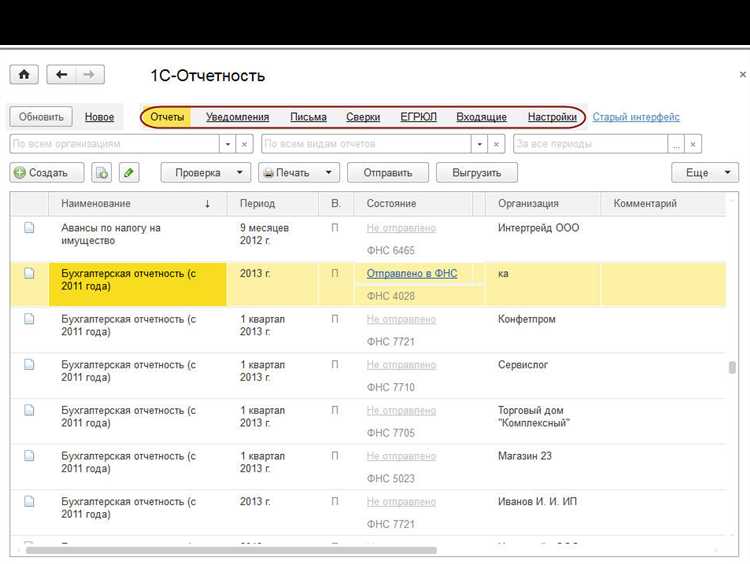Expand the organization filter dropdown
Image resolution: width=750 pixels, height=564 pixels.
pyautogui.click(x=228, y=144)
